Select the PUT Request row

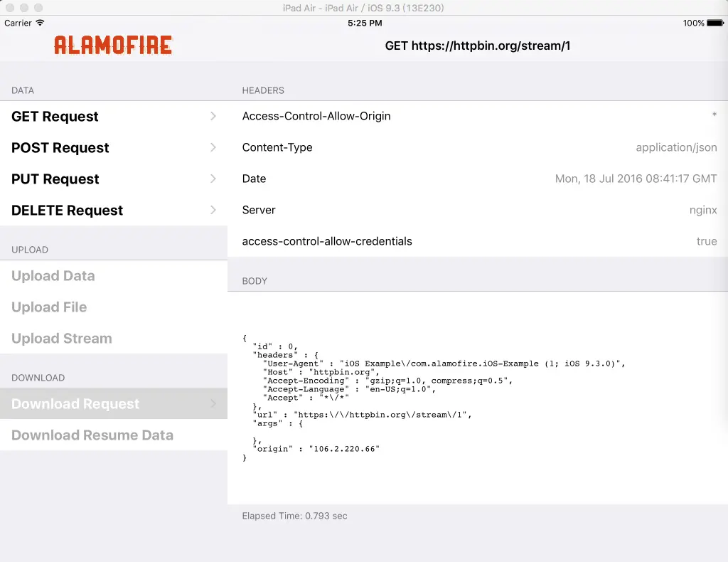[x=114, y=179]
